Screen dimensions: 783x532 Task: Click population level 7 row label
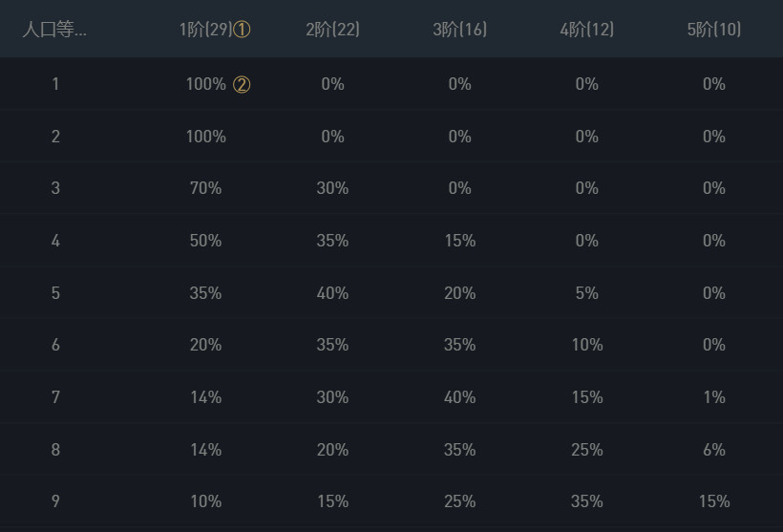[x=55, y=397]
